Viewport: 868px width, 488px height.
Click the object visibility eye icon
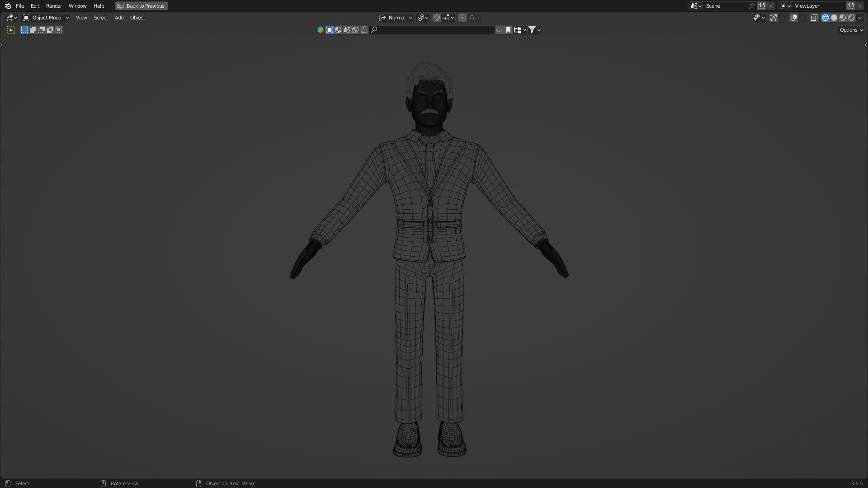(759, 18)
